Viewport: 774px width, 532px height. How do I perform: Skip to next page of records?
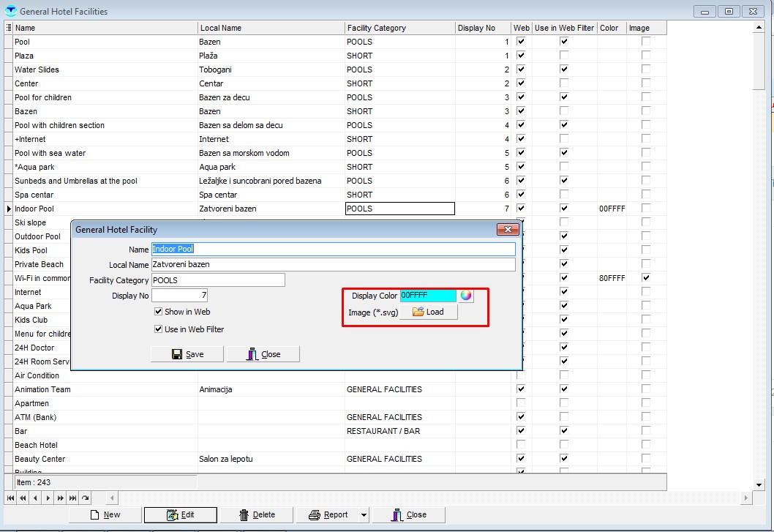61,498
